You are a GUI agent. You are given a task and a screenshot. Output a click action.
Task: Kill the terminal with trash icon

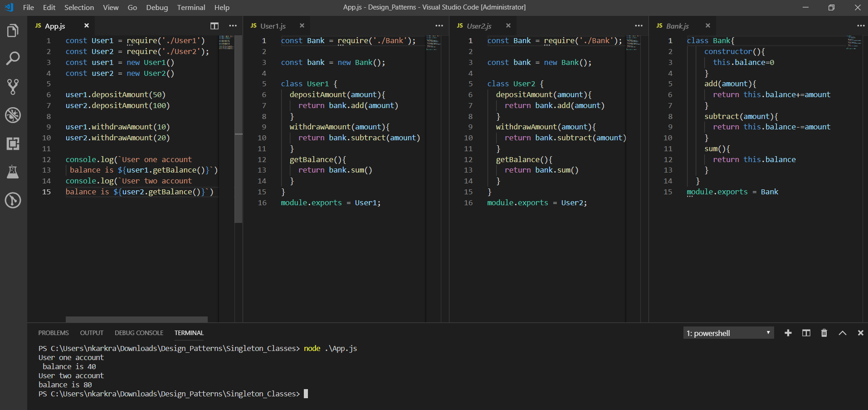click(824, 333)
